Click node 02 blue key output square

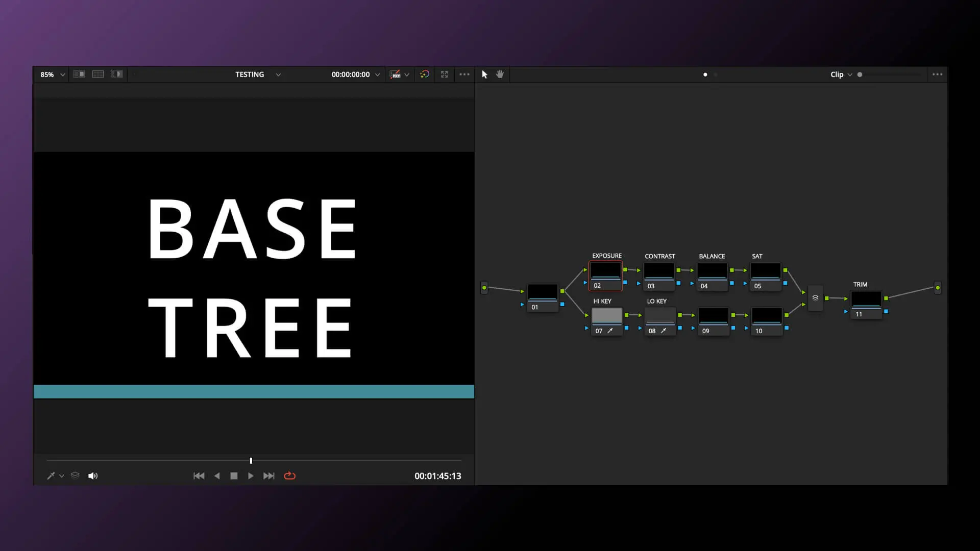[625, 282]
